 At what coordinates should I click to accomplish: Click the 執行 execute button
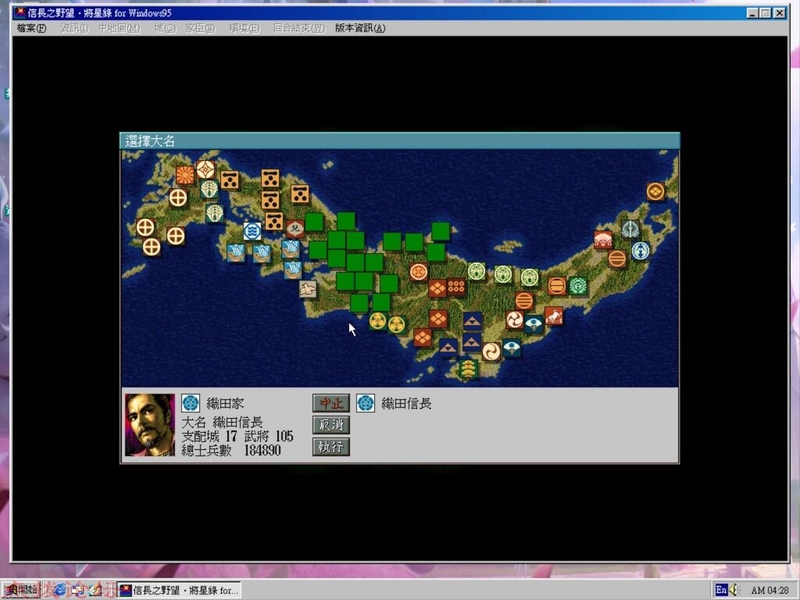331,446
